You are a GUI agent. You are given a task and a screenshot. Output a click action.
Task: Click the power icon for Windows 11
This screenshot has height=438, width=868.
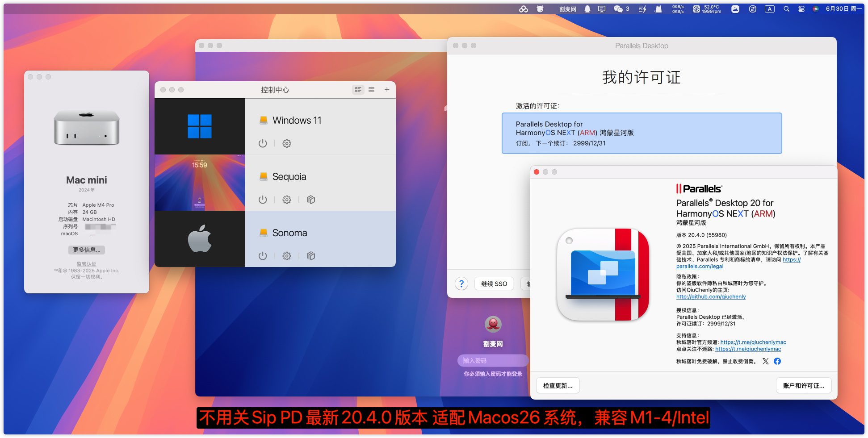[x=263, y=143]
